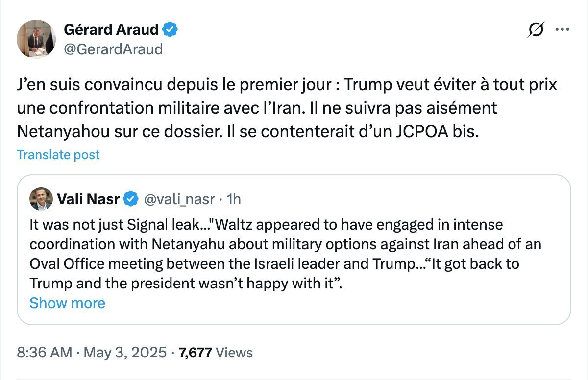Click the 8:36 AM post time
588x380 pixels.
click(x=44, y=353)
